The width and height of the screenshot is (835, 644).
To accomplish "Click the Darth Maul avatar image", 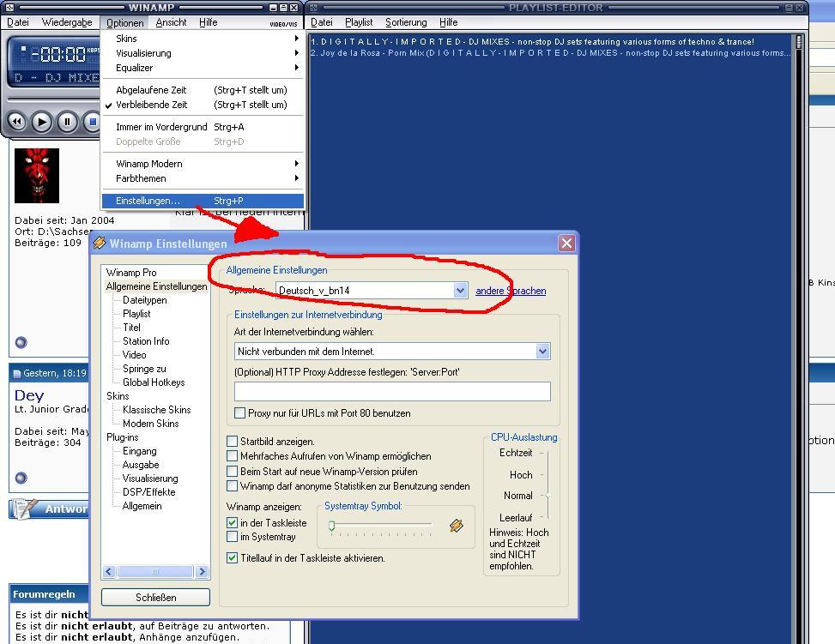I will click(37, 176).
